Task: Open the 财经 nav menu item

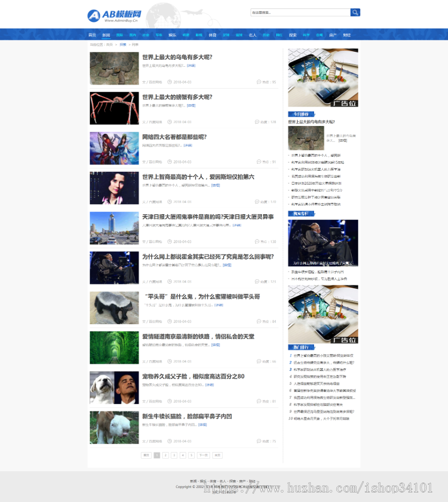Action: 347,35
